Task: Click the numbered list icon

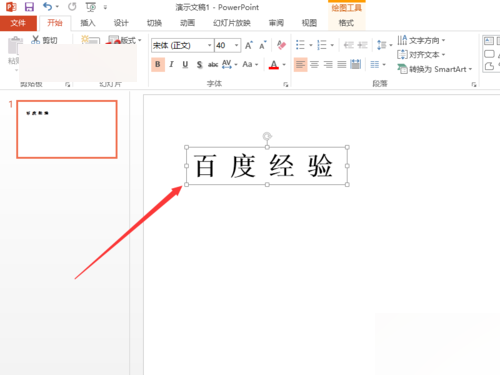Action: pyautogui.click(x=322, y=45)
